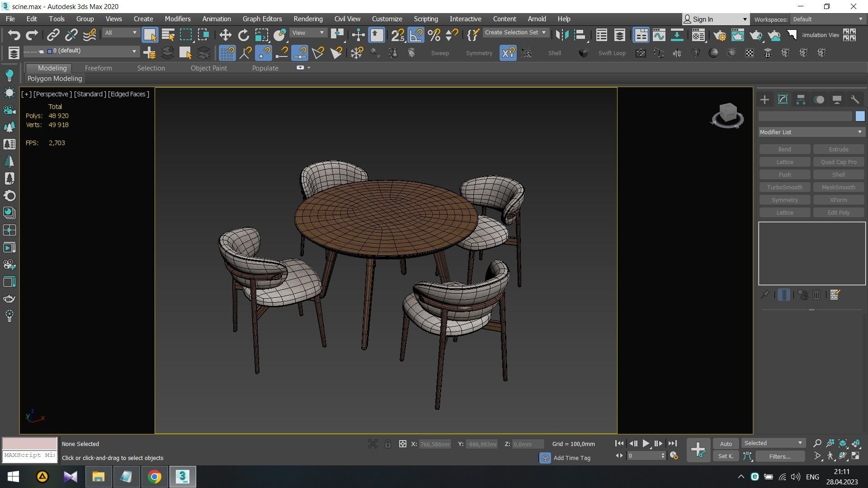
Task: Toggle Angle Snap
Action: click(x=416, y=35)
